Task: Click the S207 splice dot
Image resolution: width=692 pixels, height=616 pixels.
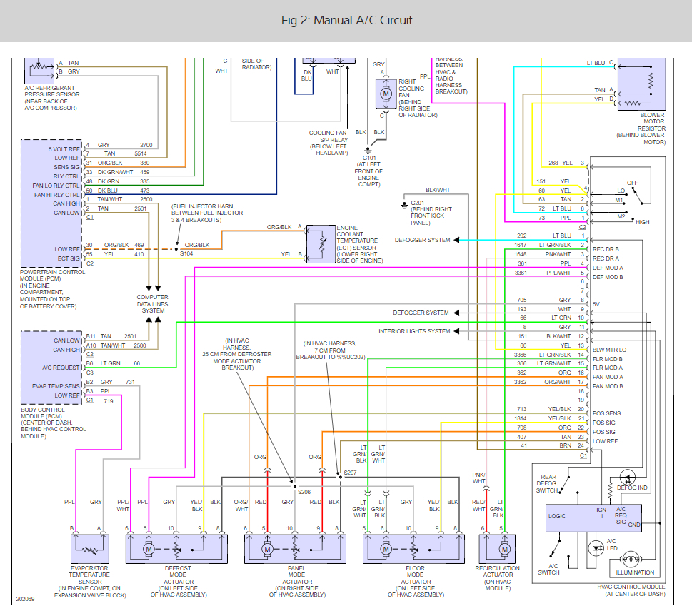Action: pyautogui.click(x=340, y=477)
